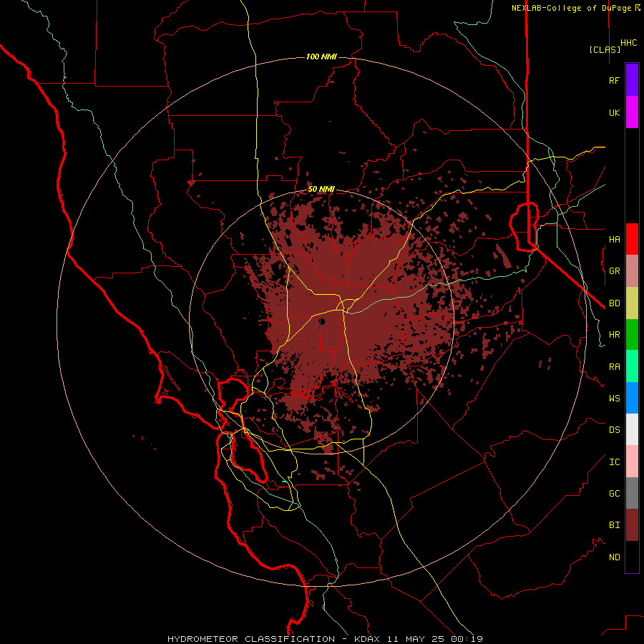Click the 'HR' legend label
This screenshot has width=644, height=644.
(614, 335)
